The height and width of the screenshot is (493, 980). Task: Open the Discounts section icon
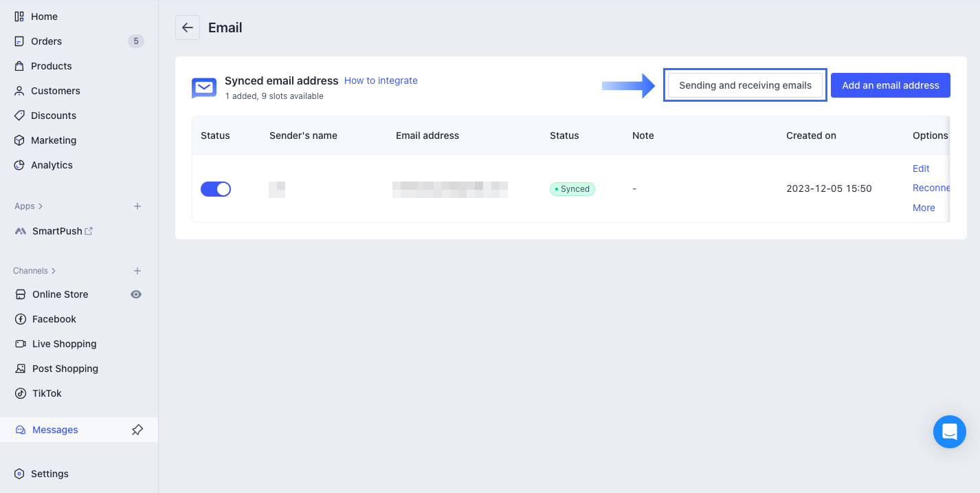(x=19, y=115)
